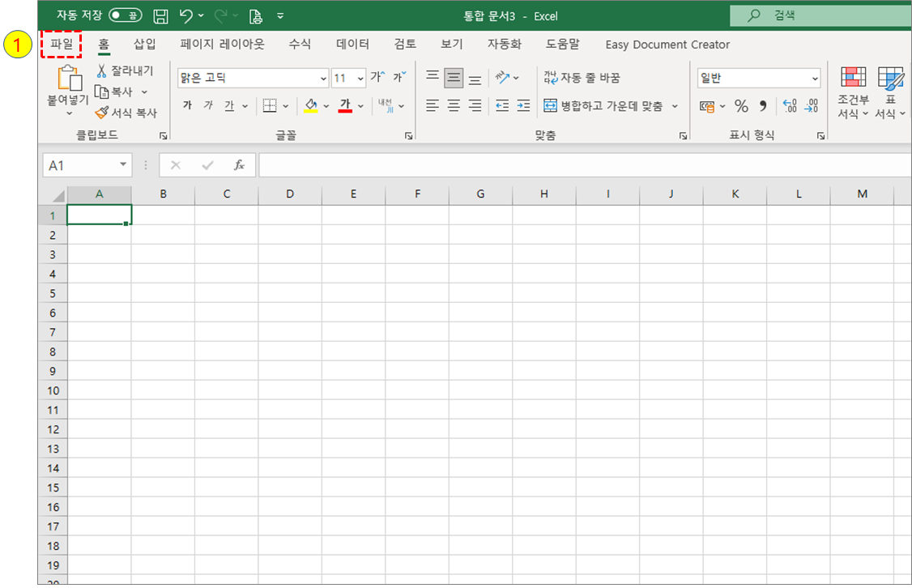Click the middle align icon

(x=454, y=78)
